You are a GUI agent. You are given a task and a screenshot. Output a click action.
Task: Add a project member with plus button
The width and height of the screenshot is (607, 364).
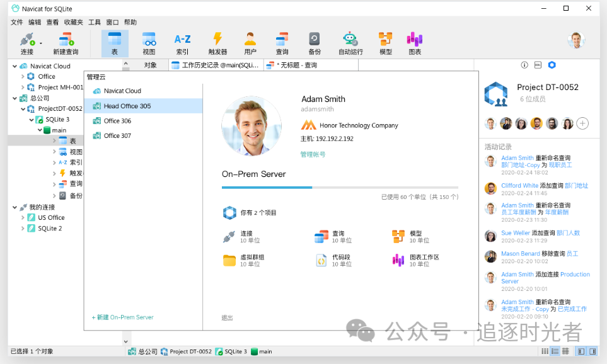582,123
